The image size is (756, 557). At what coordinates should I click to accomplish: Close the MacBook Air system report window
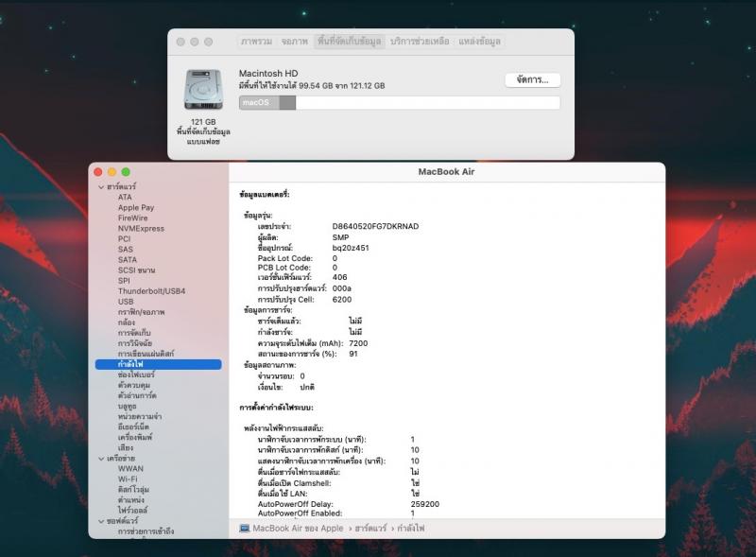[x=98, y=172]
